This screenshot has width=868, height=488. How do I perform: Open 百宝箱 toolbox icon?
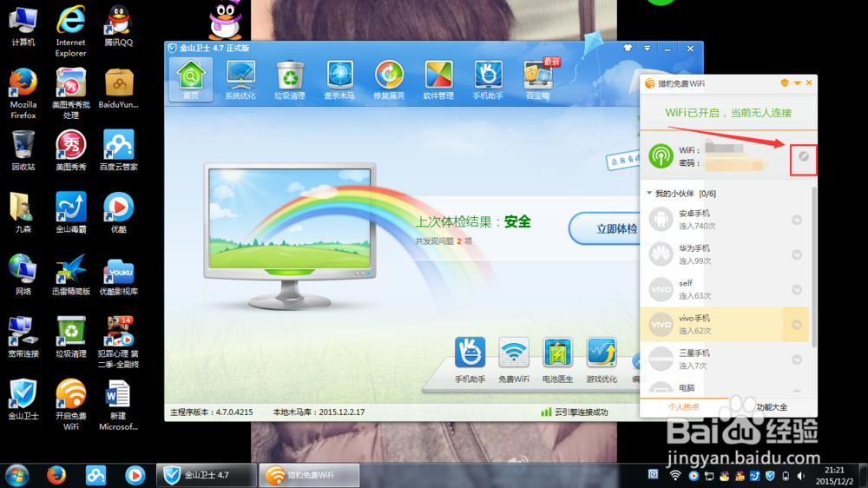pyautogui.click(x=537, y=80)
